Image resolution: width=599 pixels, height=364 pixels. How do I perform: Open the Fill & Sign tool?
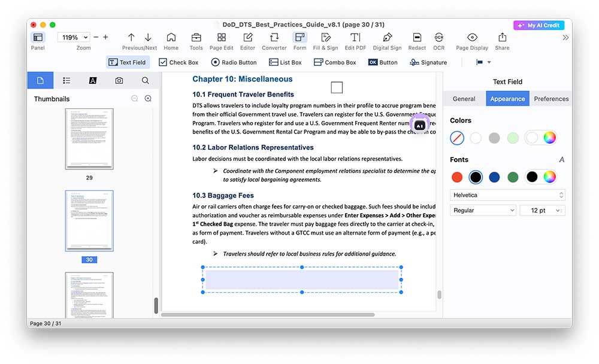[x=325, y=38]
